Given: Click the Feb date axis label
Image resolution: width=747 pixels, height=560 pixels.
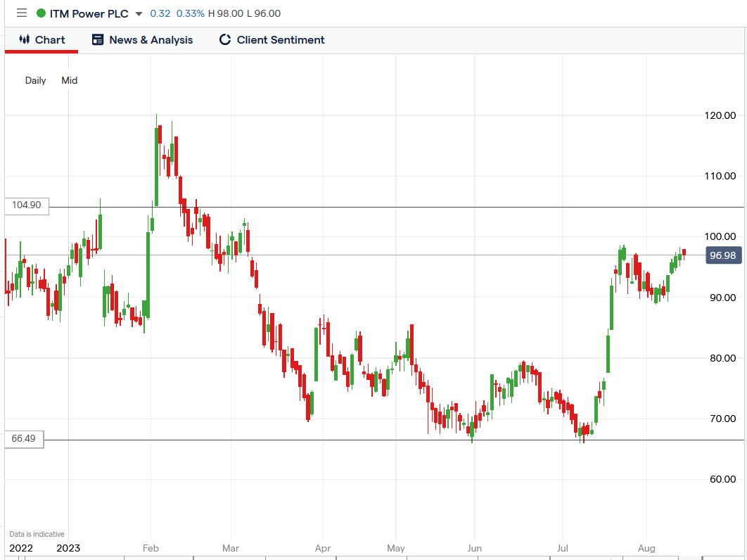Looking at the screenshot, I should pos(151,548).
